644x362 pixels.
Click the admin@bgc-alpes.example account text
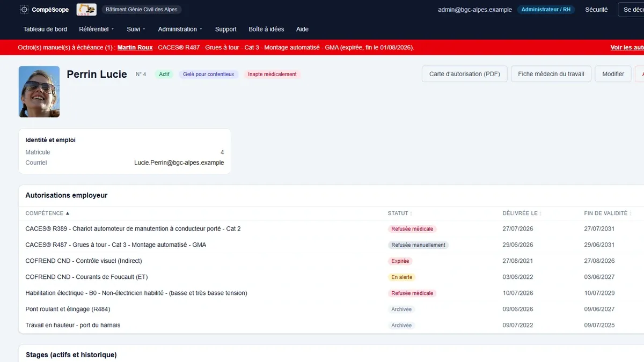click(x=475, y=10)
